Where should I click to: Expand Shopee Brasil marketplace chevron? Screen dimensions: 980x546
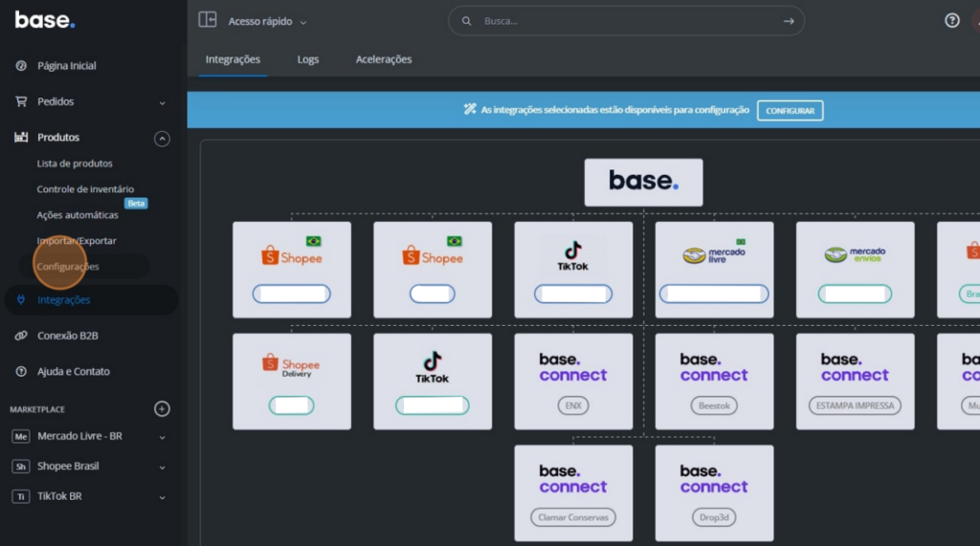(x=162, y=468)
